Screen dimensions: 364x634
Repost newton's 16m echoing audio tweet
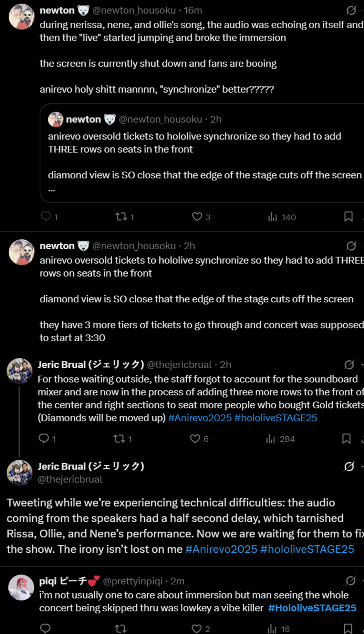click(x=121, y=217)
